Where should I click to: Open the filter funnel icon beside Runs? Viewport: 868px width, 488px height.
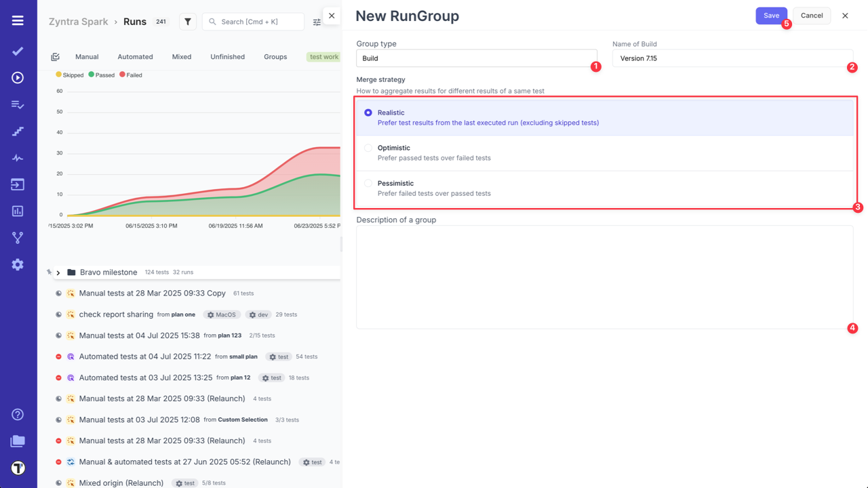(x=187, y=21)
